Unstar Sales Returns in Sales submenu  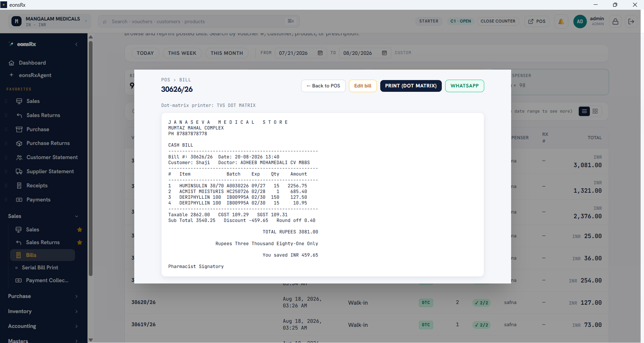click(x=80, y=242)
